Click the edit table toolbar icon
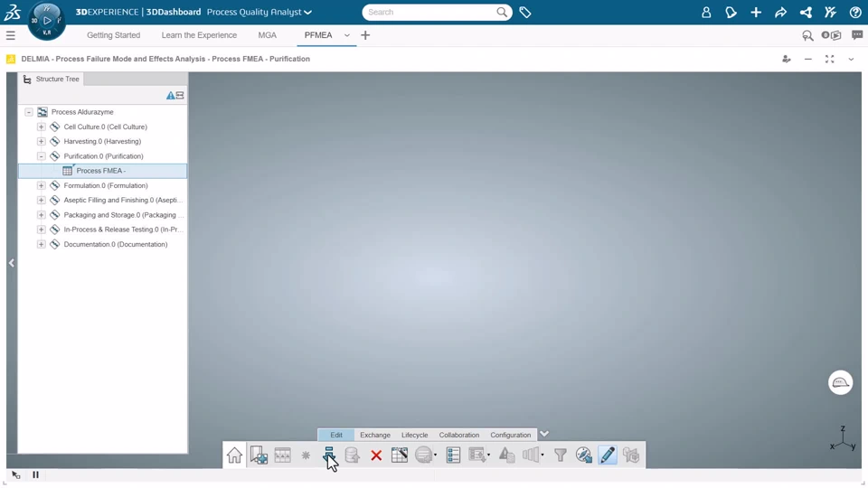This screenshot has height=488, width=868. pyautogui.click(x=399, y=455)
